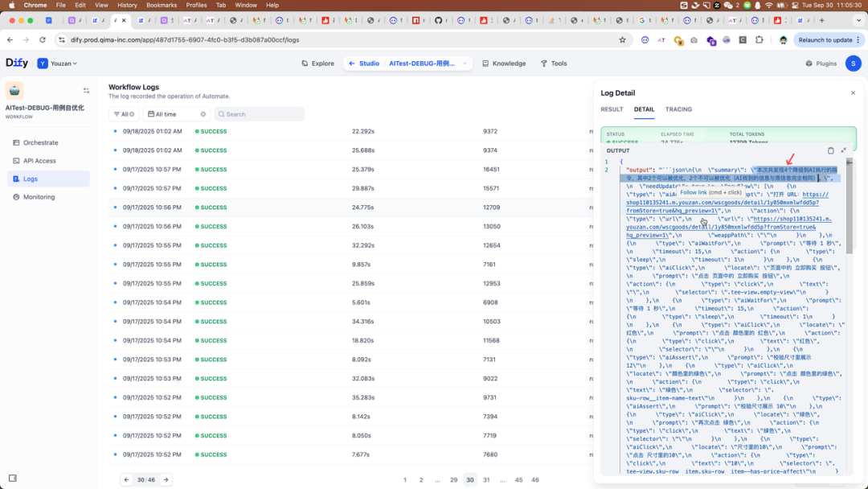This screenshot has width=868, height=489.
Task: Close the active browser tab
Action: pyautogui.click(x=124, y=20)
